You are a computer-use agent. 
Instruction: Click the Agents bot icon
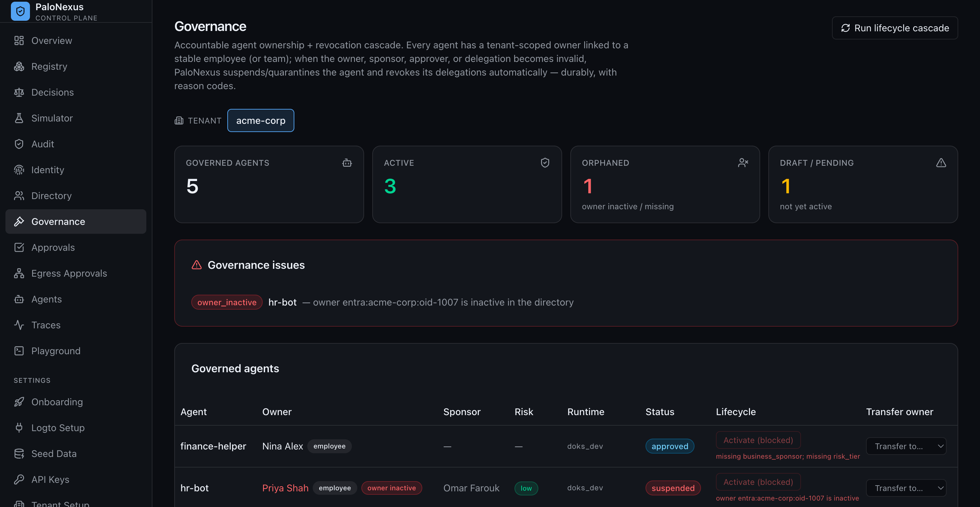[x=19, y=299]
